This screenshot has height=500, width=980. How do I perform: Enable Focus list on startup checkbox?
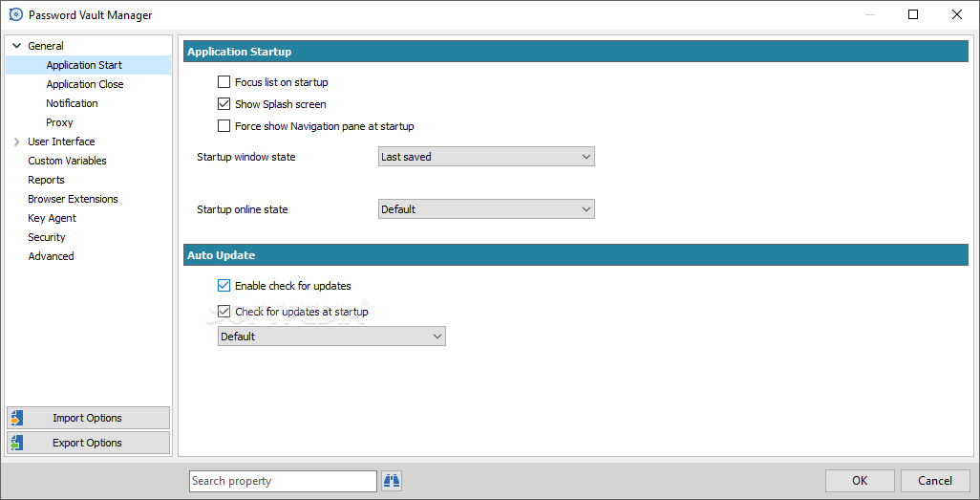[x=224, y=82]
